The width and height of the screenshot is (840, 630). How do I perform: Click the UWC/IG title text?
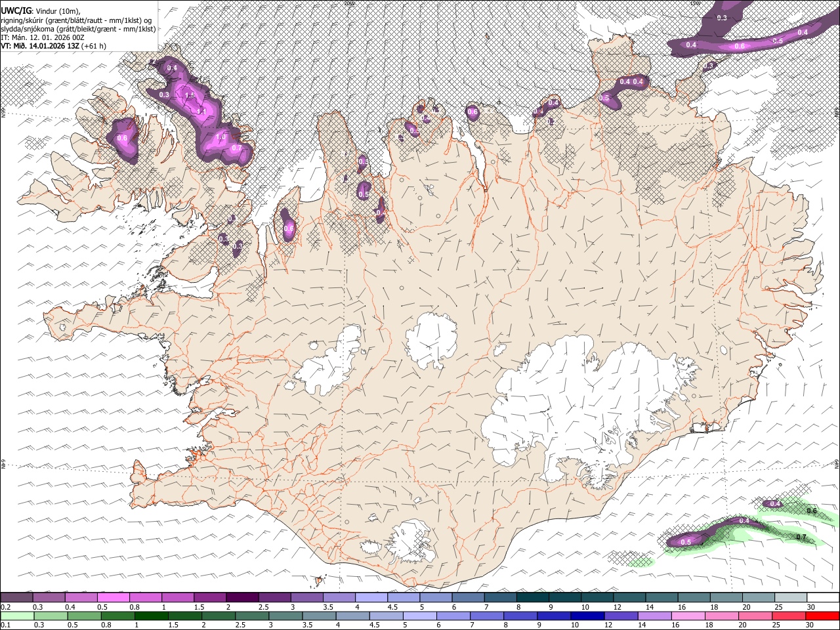tap(16, 10)
